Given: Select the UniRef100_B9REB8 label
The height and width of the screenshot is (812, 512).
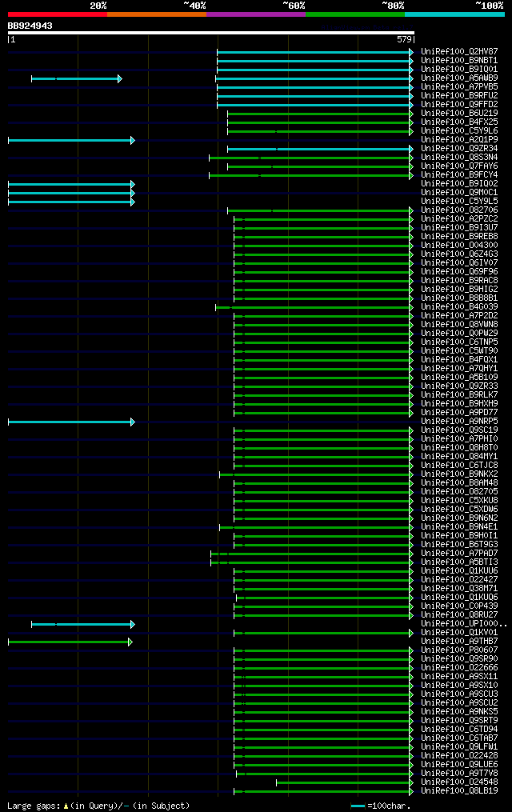Looking at the screenshot, I should click(x=459, y=237).
